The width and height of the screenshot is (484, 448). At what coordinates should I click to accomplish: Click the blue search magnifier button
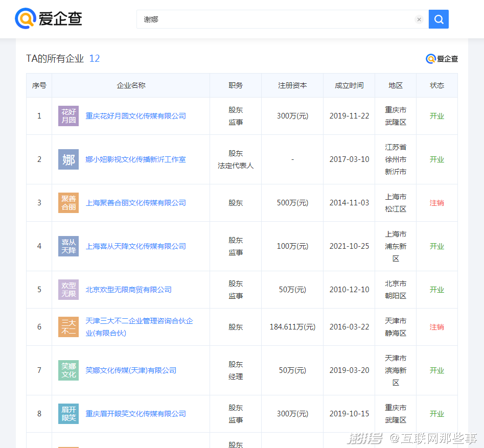coord(439,19)
